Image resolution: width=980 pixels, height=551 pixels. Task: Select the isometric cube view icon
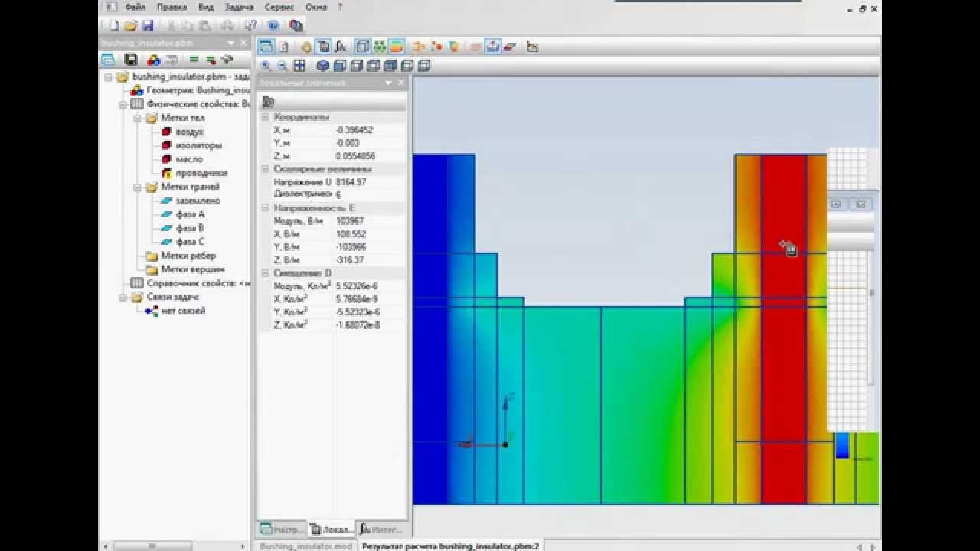click(323, 66)
